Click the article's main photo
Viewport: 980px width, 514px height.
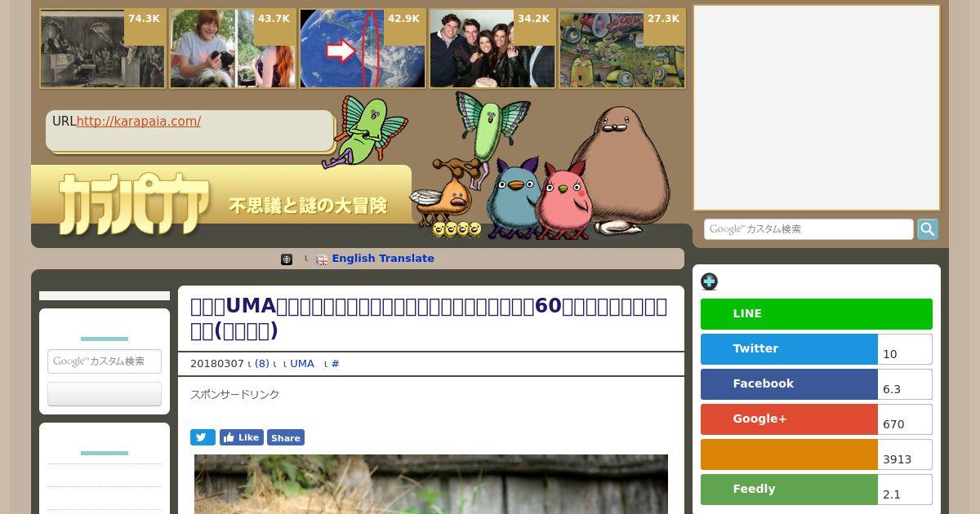431,484
